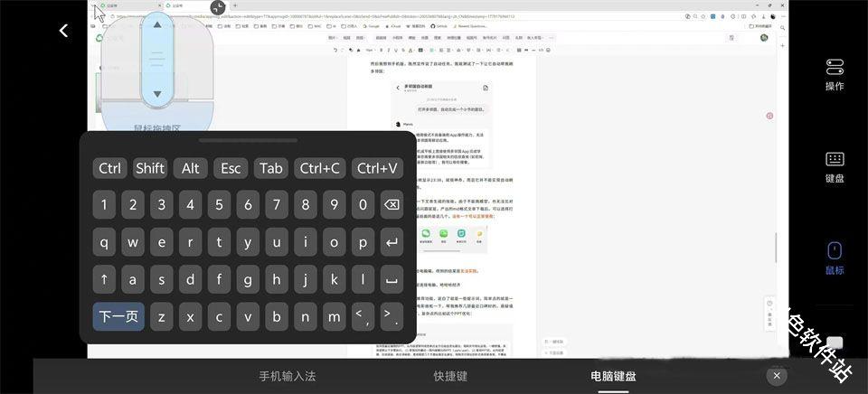This screenshot has height=394, width=868.
Task: Tap the y key
Action: 248,242
